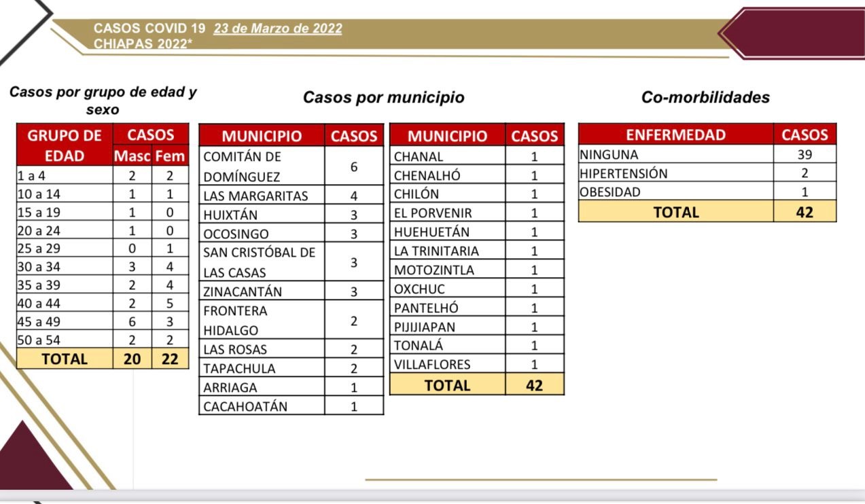This screenshot has height=504, width=865.
Task: Click the case count '6' for Comitán
Action: coord(354,166)
